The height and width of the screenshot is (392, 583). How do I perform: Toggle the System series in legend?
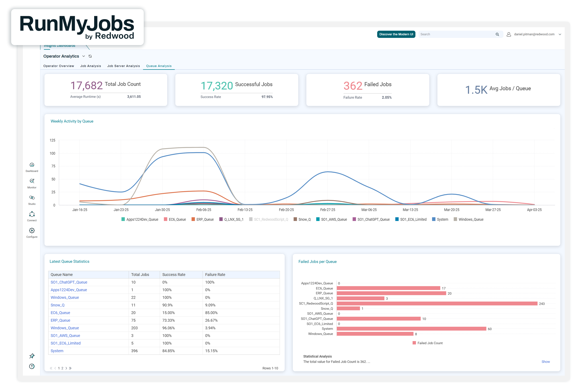[x=440, y=220]
